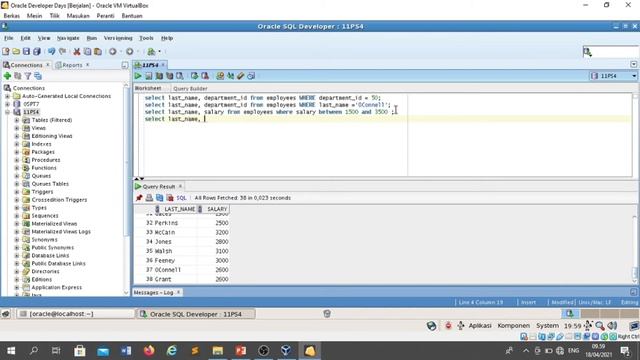Click the SQL link in Query Result toolbar
640x360 pixels.
(x=181, y=198)
